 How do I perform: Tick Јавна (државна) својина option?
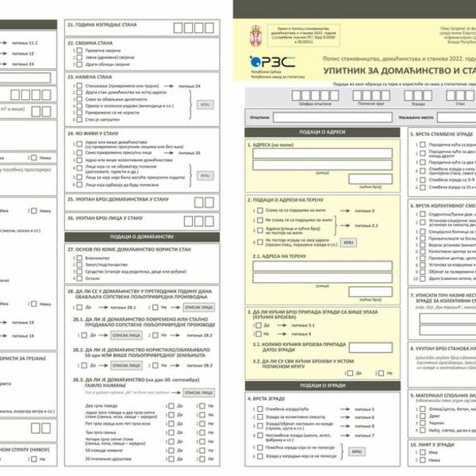(x=79, y=57)
